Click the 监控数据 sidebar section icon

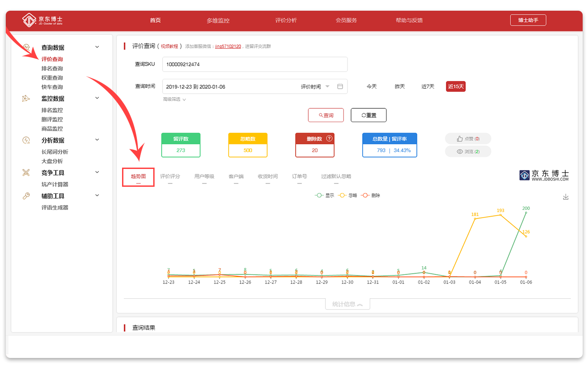click(x=26, y=99)
